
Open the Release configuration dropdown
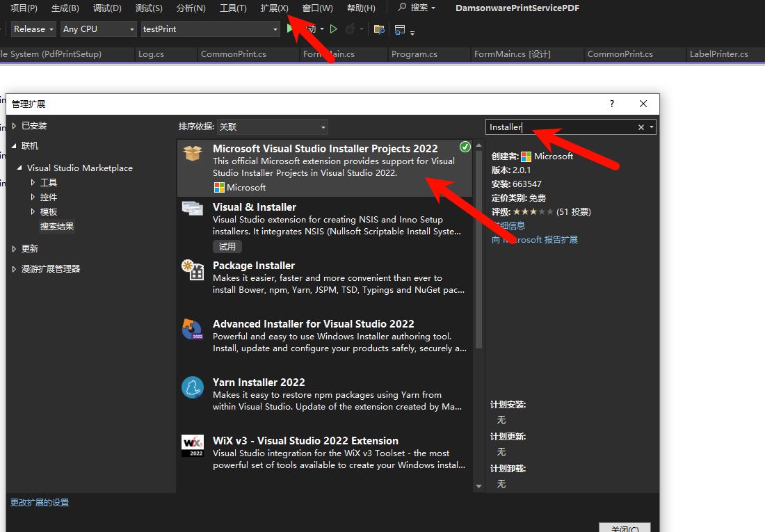point(33,29)
